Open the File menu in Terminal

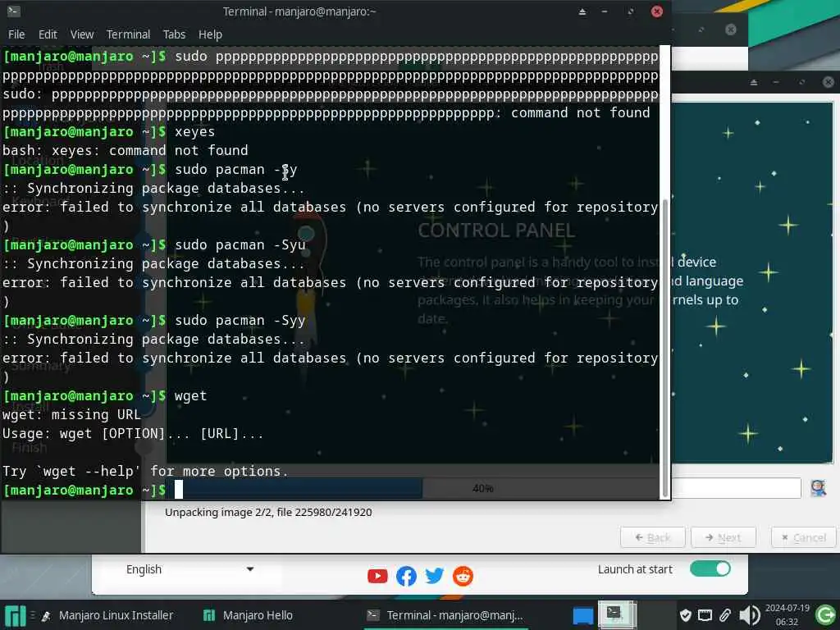coord(16,34)
